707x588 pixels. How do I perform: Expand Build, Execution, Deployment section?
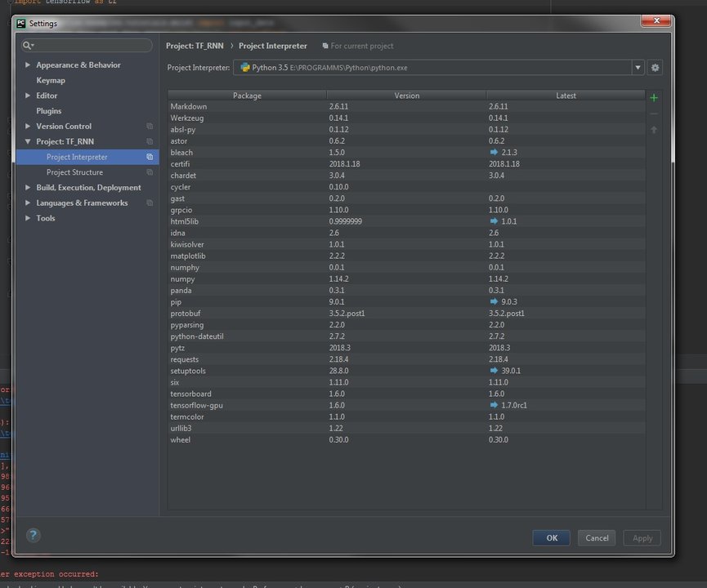tap(28, 188)
